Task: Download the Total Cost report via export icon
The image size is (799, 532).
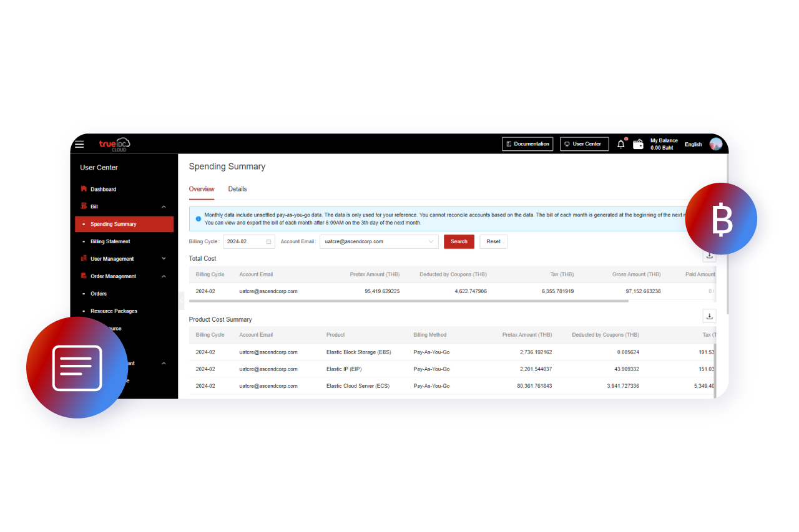Action: click(709, 255)
